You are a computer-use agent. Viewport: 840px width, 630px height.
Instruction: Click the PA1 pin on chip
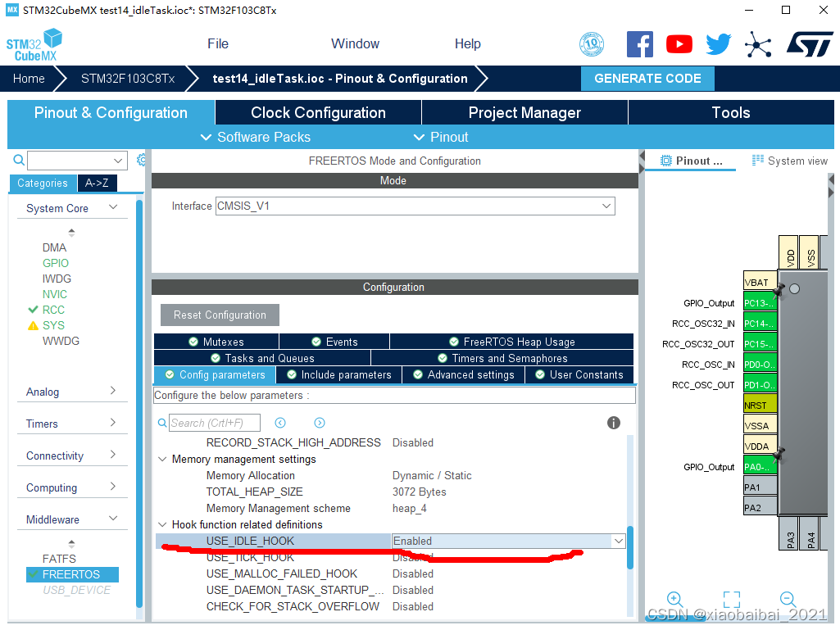760,487
